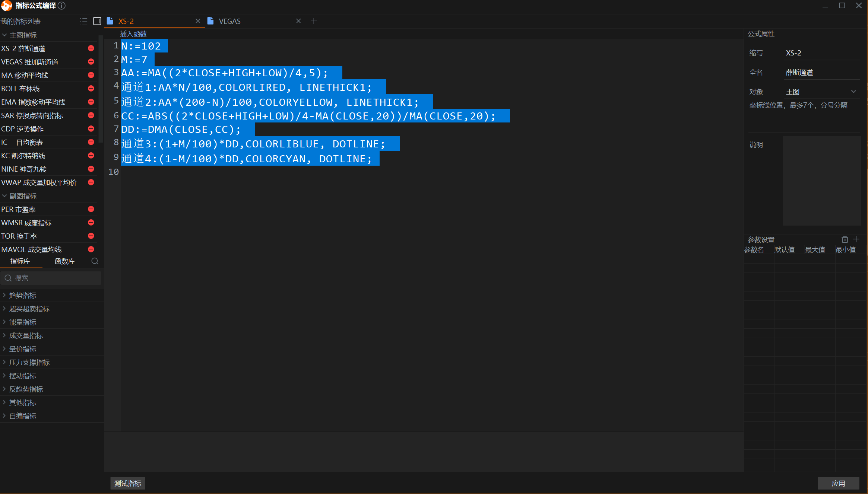Remove XS-2 薛斯通道 with its red minus icon
Screen dimensions: 868x494
click(91, 48)
